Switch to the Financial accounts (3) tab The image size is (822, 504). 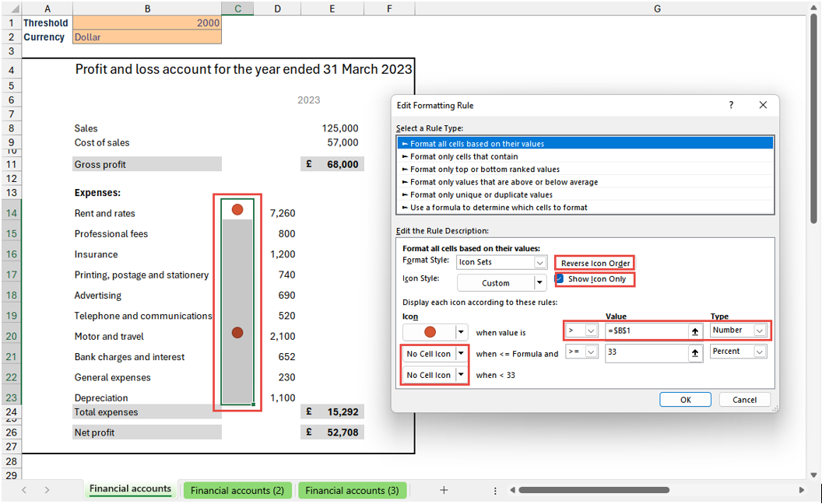click(x=352, y=490)
